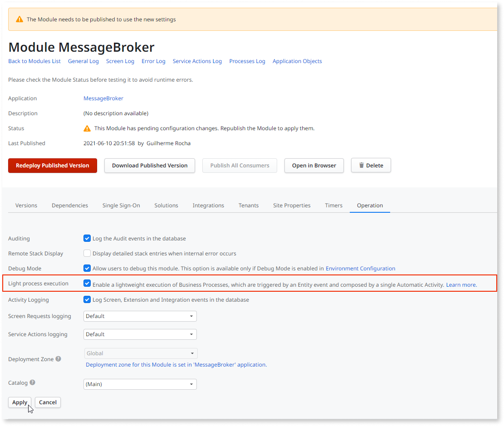Image resolution: width=504 pixels, height=426 pixels.
Task: Open the Error Log
Action: coord(153,61)
